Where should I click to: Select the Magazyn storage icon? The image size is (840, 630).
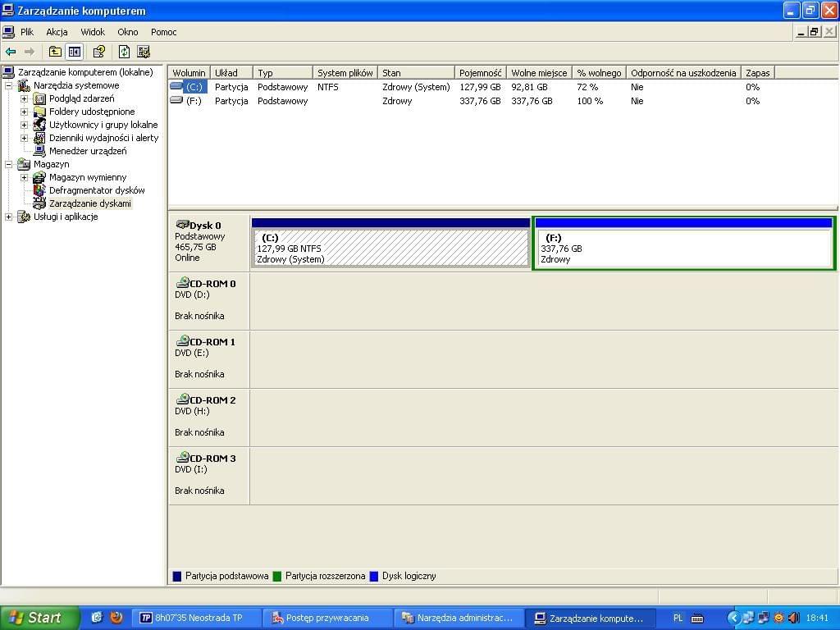pos(24,164)
